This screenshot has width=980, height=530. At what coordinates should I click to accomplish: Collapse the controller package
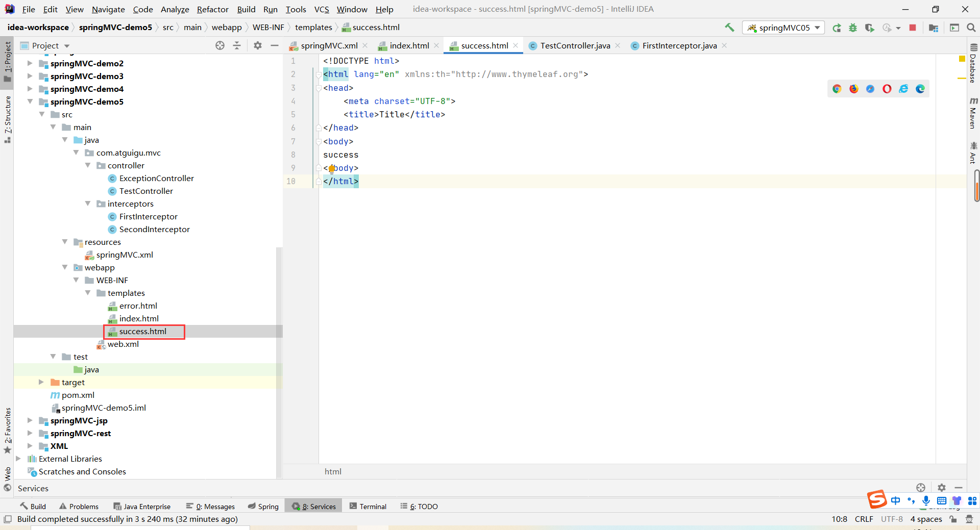(88, 165)
